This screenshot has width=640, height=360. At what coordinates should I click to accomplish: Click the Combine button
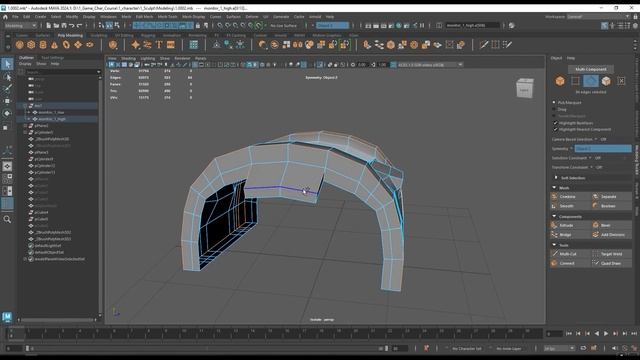coord(571,197)
